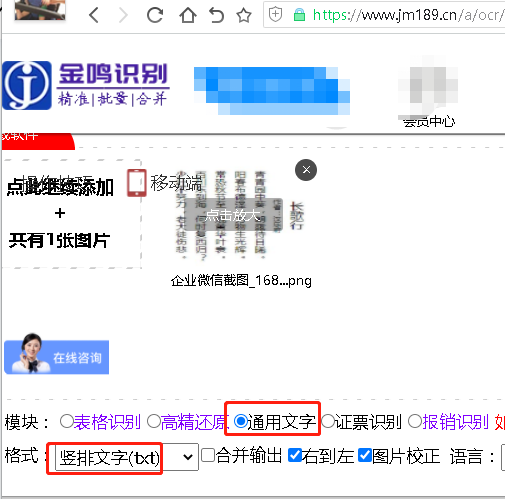Enable the 合并输出 checkbox
Screen dimensions: 505x499
(x=208, y=455)
